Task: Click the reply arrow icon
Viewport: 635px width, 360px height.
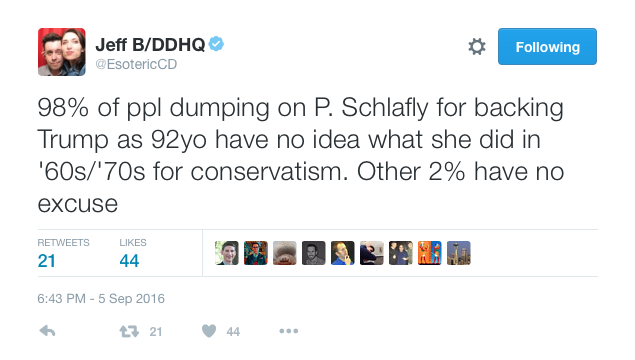Action: [47, 331]
